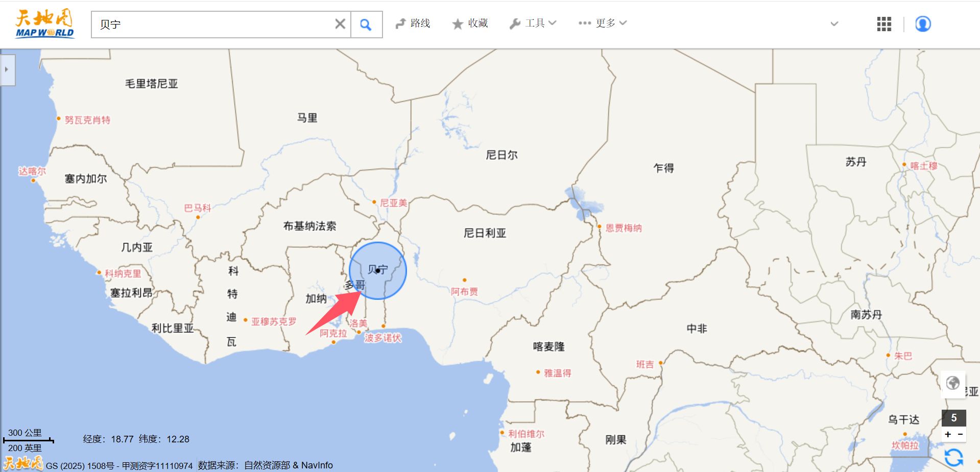Open favorites via the 收藏 star icon
Viewport: 980px width, 472px height.
tap(457, 23)
